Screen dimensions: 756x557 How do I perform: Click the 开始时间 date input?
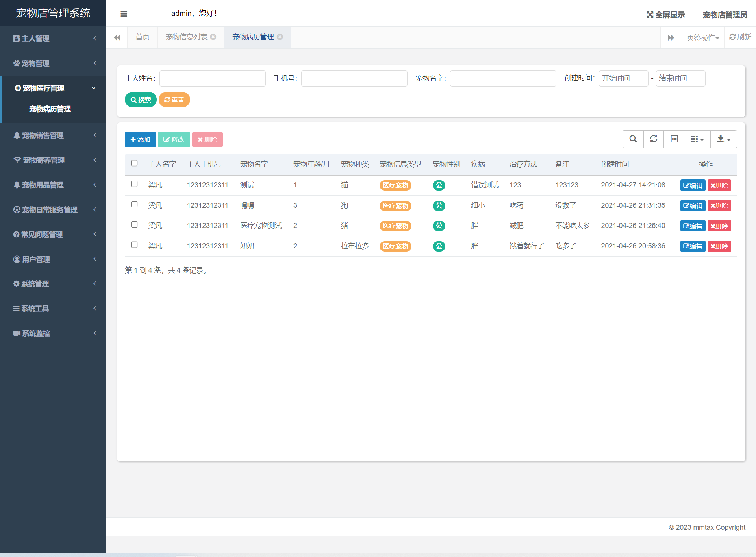623,78
